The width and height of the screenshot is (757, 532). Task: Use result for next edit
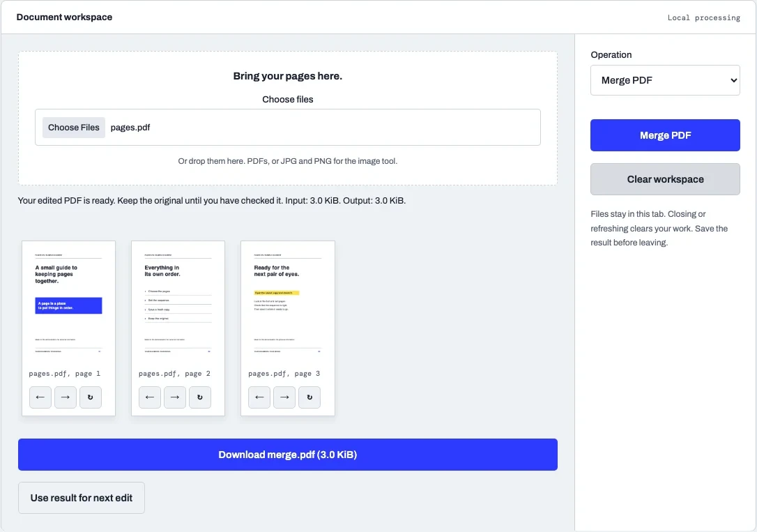(81, 498)
